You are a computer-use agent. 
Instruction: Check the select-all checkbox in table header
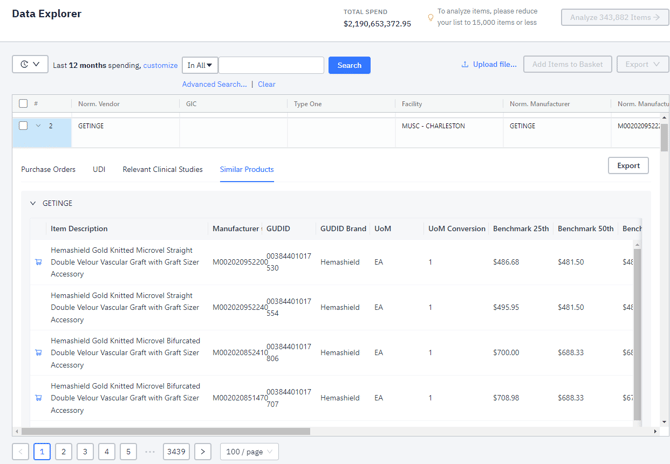(23, 104)
